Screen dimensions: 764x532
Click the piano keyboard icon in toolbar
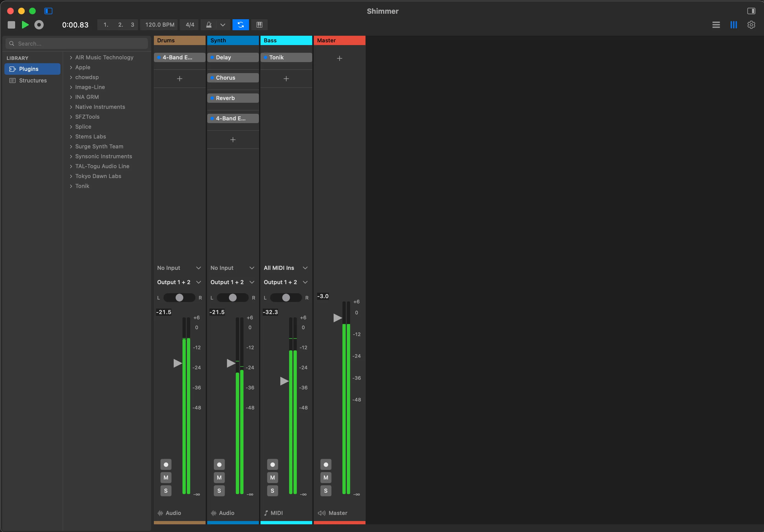(x=259, y=25)
